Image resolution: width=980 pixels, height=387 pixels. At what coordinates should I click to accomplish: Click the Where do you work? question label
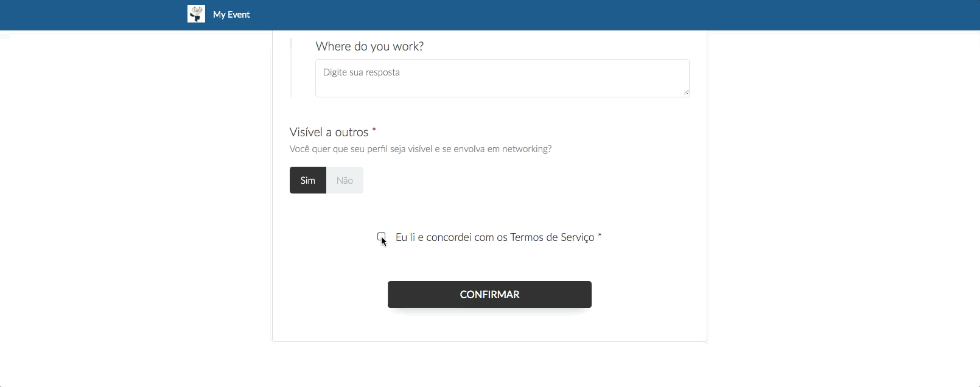coord(369,46)
